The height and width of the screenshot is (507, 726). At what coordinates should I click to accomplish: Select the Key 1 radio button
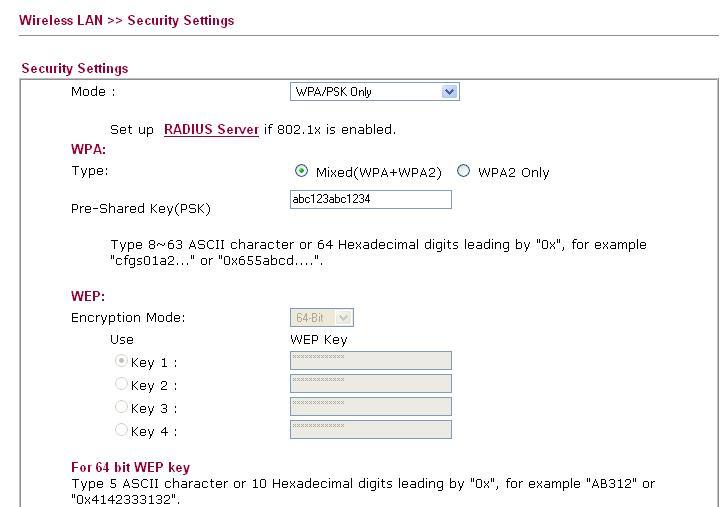point(122,362)
